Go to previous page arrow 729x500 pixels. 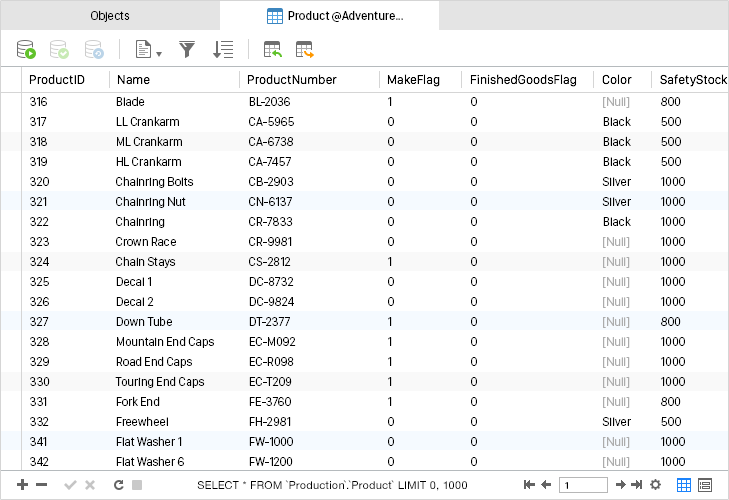[546, 485]
